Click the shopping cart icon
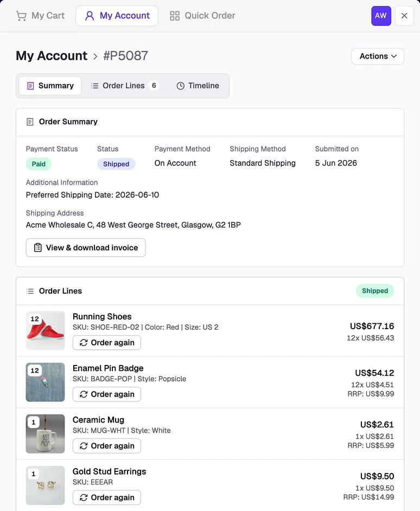 [21, 16]
